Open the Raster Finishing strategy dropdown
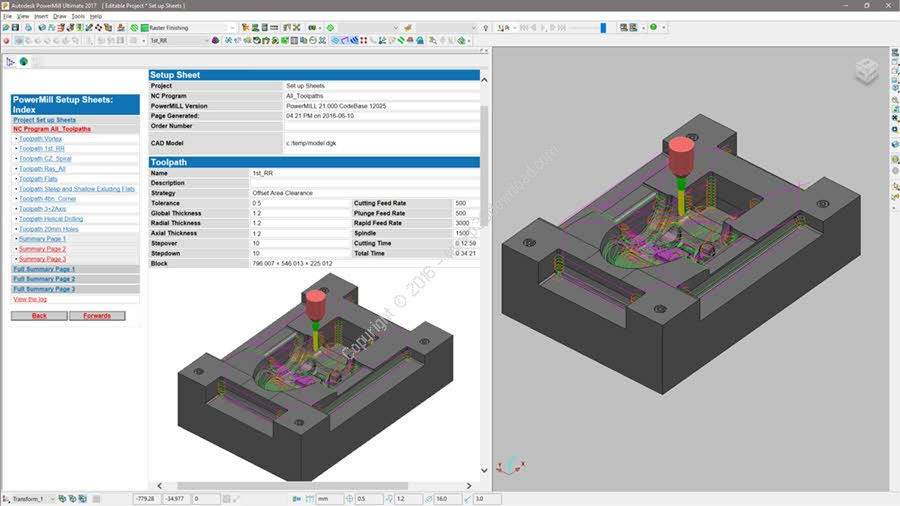The height and width of the screenshot is (506, 900). (232, 28)
